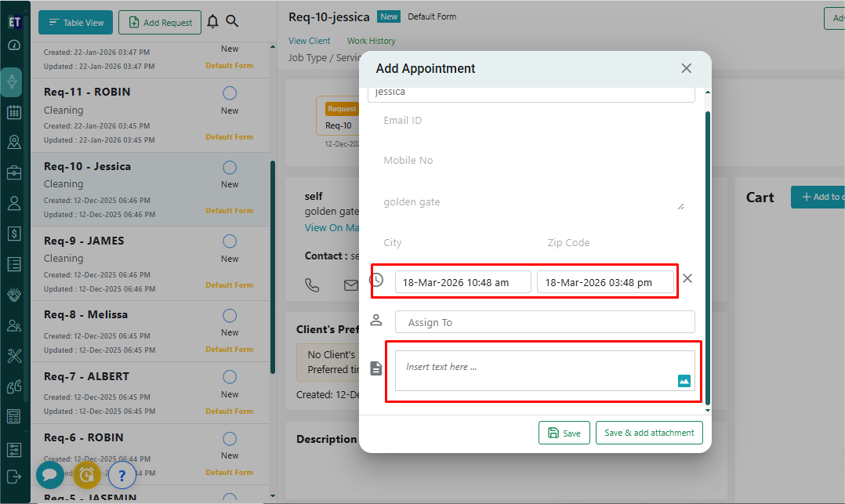Open the end date-time picker
Screen dimensions: 845x504
coord(605,282)
